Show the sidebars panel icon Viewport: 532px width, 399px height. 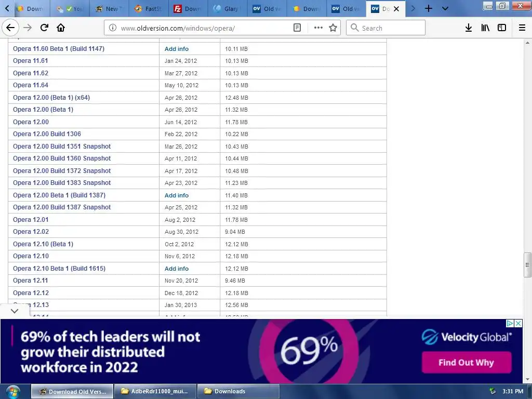tap(502, 28)
